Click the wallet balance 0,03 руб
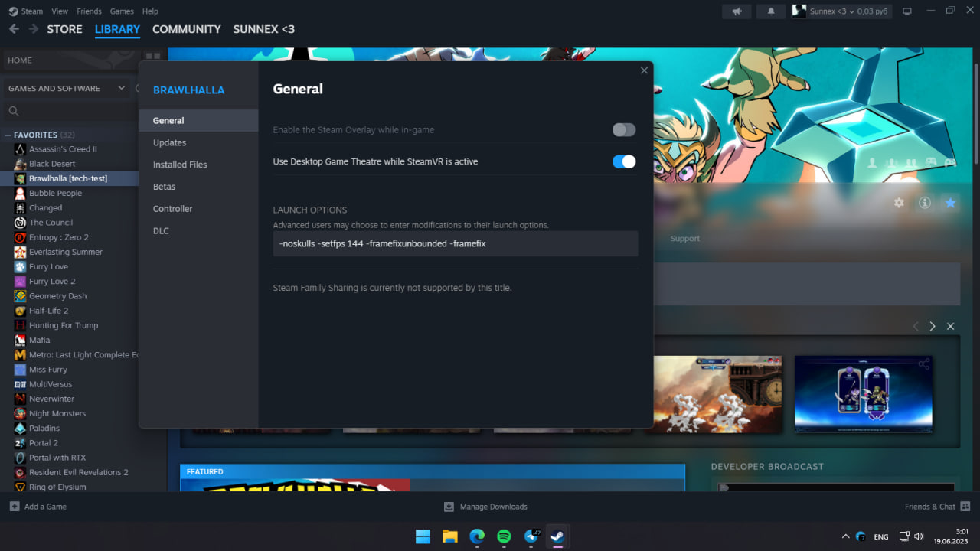980x551 pixels. 873,11
